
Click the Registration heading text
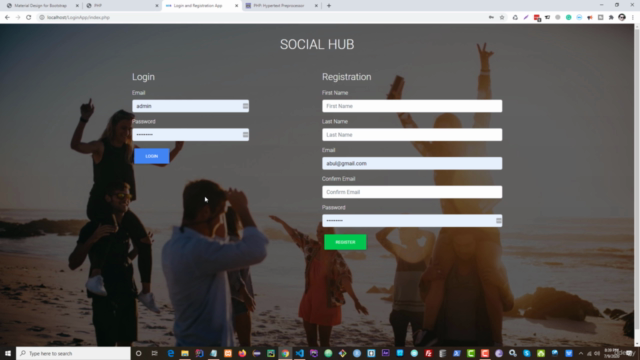[x=347, y=77]
